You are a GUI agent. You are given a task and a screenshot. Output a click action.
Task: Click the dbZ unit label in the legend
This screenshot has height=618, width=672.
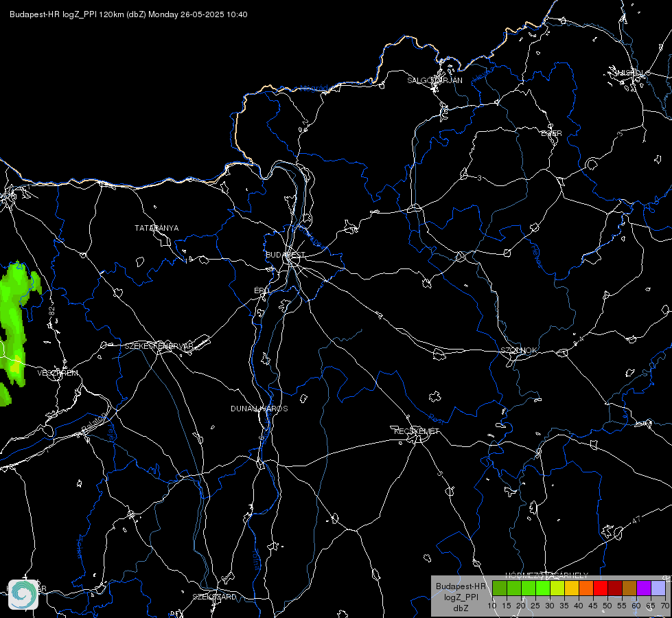coord(461,608)
